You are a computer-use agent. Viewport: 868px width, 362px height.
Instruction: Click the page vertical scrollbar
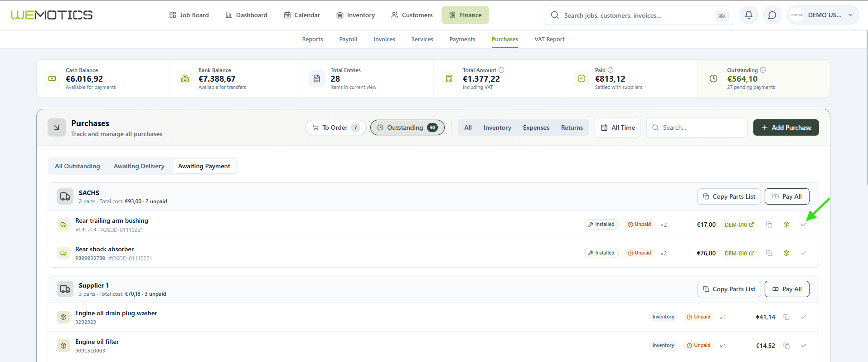(866, 107)
